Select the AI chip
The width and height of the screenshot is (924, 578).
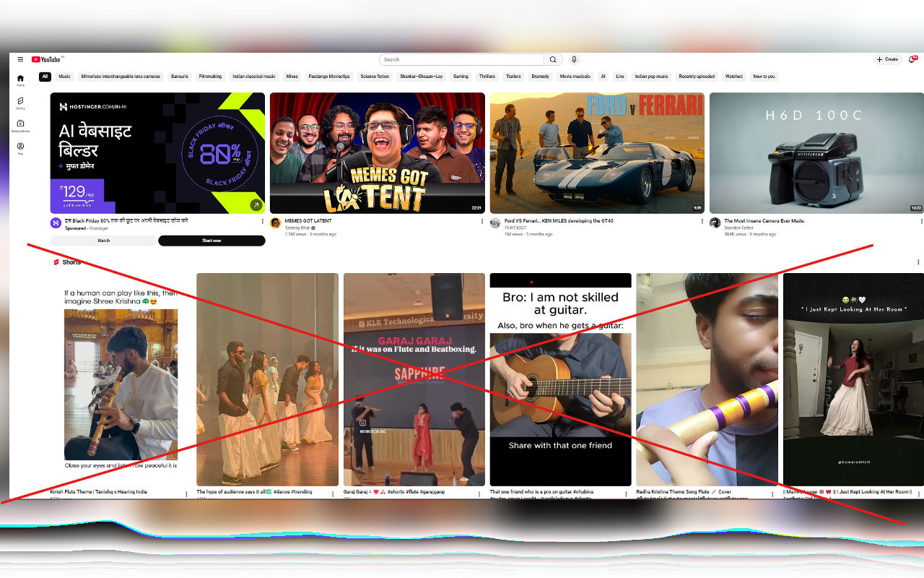tap(603, 77)
